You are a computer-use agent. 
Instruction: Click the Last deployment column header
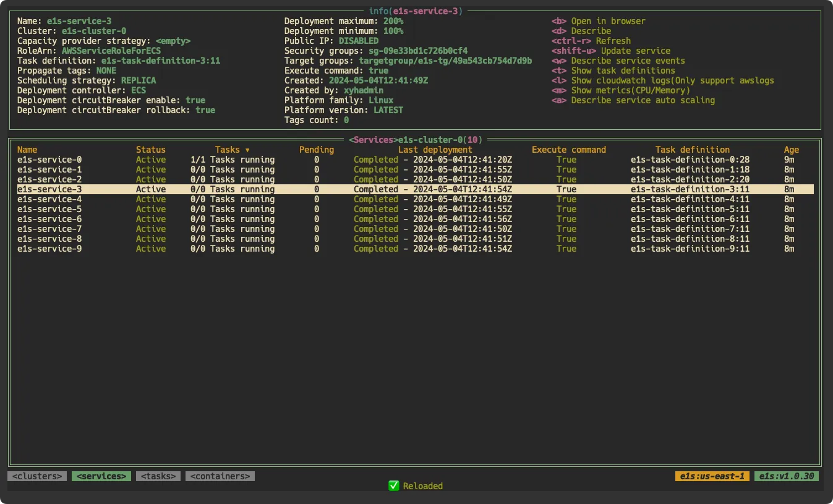(x=435, y=150)
